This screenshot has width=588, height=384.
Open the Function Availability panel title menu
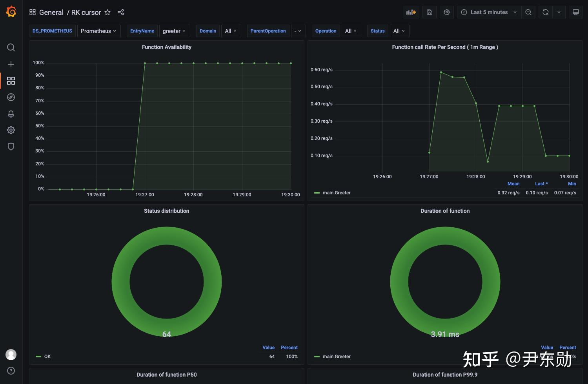[x=167, y=47]
